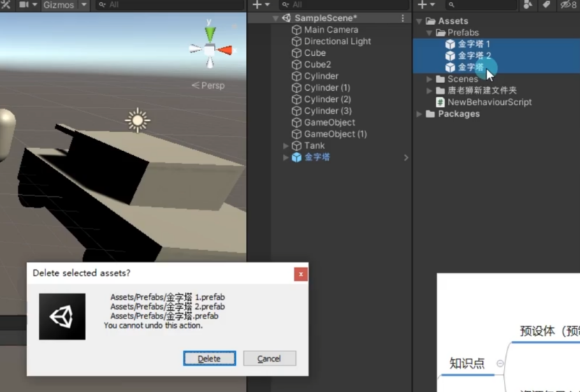Click the Cube2 object icon

pos(296,65)
